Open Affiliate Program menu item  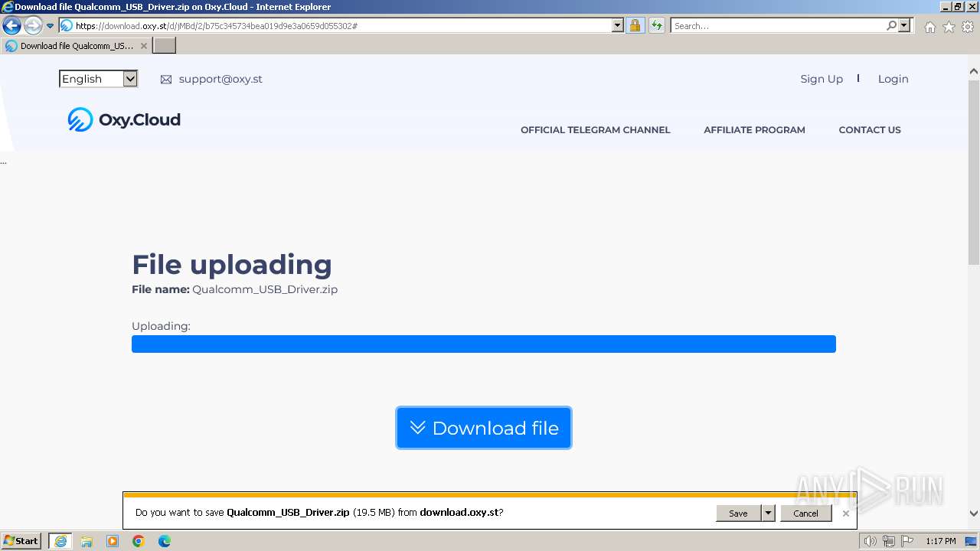pos(754,130)
